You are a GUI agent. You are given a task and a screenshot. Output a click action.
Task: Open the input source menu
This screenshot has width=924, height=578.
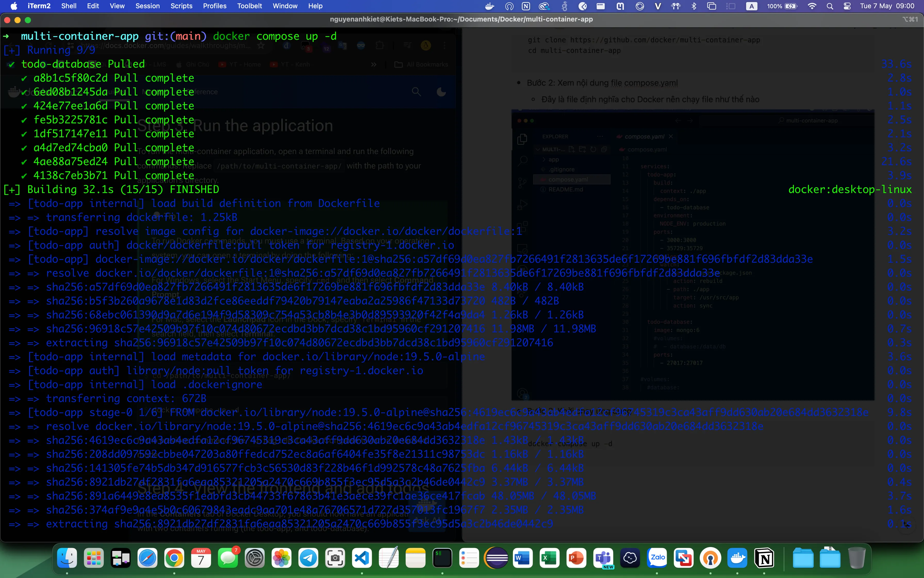752,6
